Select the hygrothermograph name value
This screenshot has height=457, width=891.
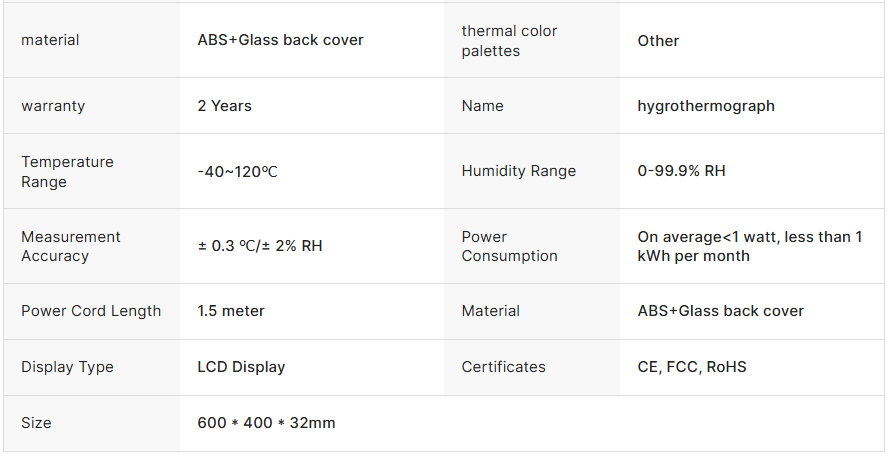(x=706, y=106)
